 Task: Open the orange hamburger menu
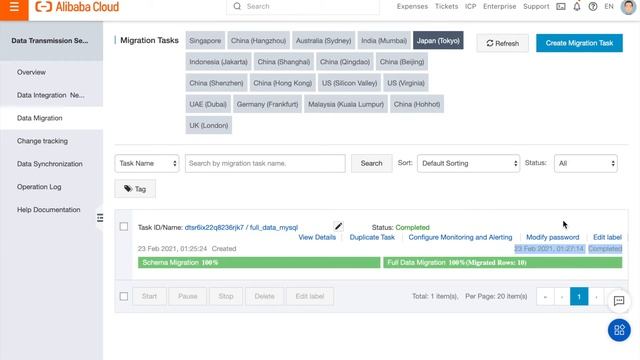click(x=14, y=7)
